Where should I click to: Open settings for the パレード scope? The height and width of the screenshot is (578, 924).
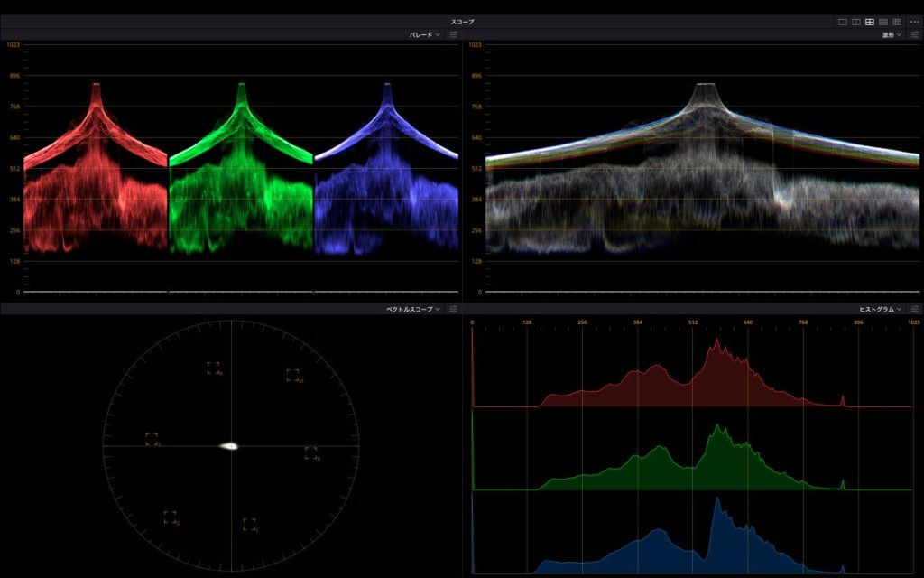click(x=453, y=34)
